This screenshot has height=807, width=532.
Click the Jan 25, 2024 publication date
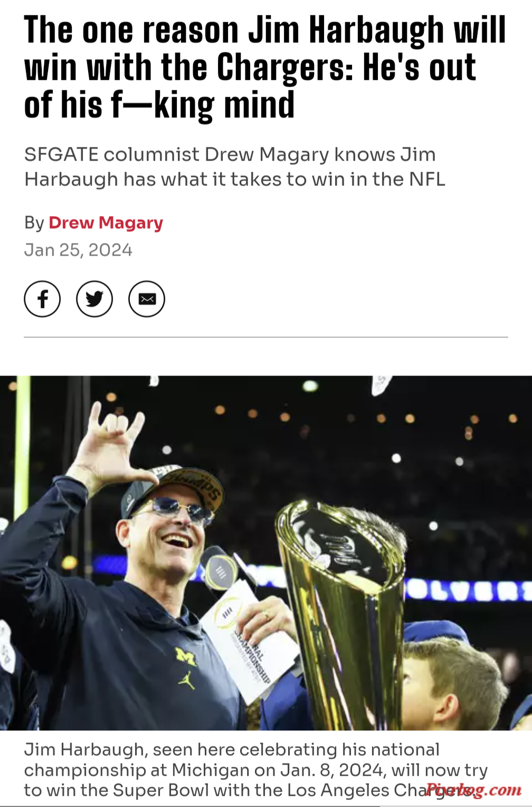point(78,250)
